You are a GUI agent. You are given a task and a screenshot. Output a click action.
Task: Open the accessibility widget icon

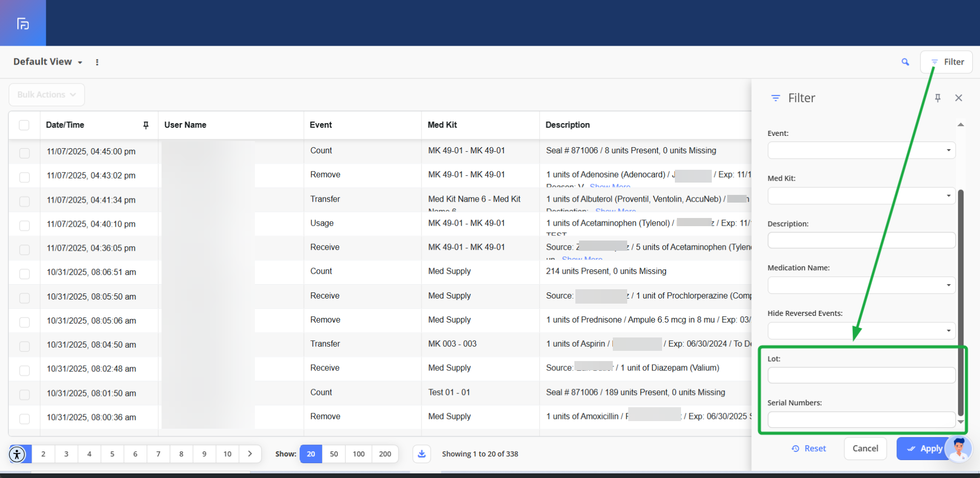click(x=17, y=454)
